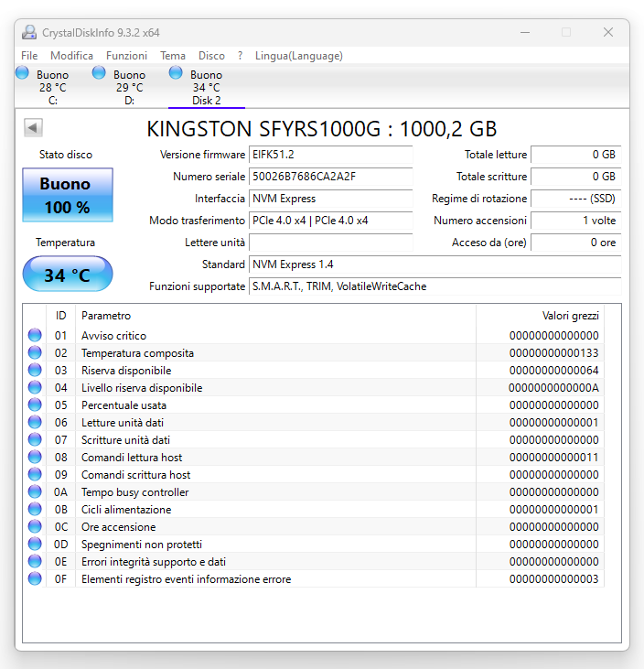Select the 'Ore accensione' parameter text
This screenshot has width=644, height=669.
pyautogui.click(x=119, y=527)
